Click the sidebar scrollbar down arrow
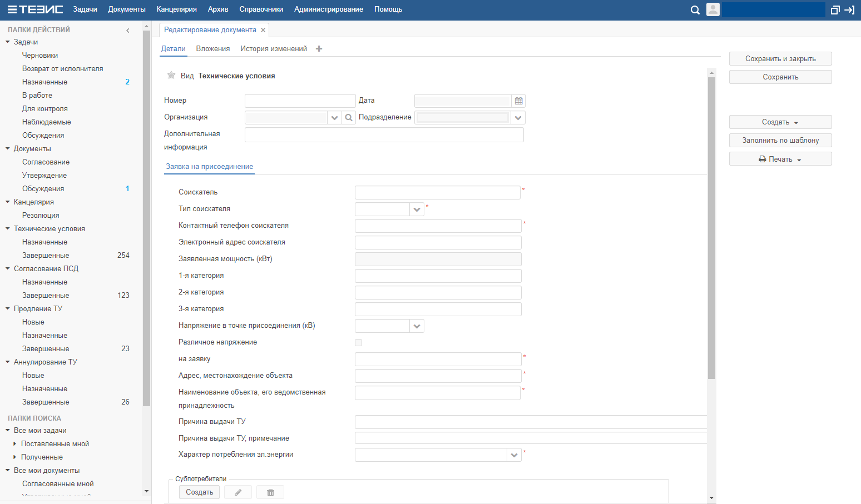The width and height of the screenshot is (861, 504). click(x=147, y=491)
